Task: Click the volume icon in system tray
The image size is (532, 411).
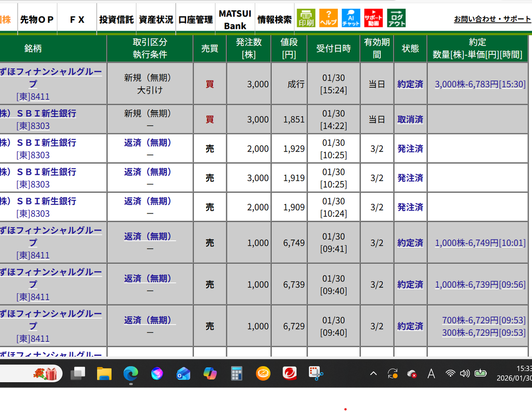Action: click(465, 373)
